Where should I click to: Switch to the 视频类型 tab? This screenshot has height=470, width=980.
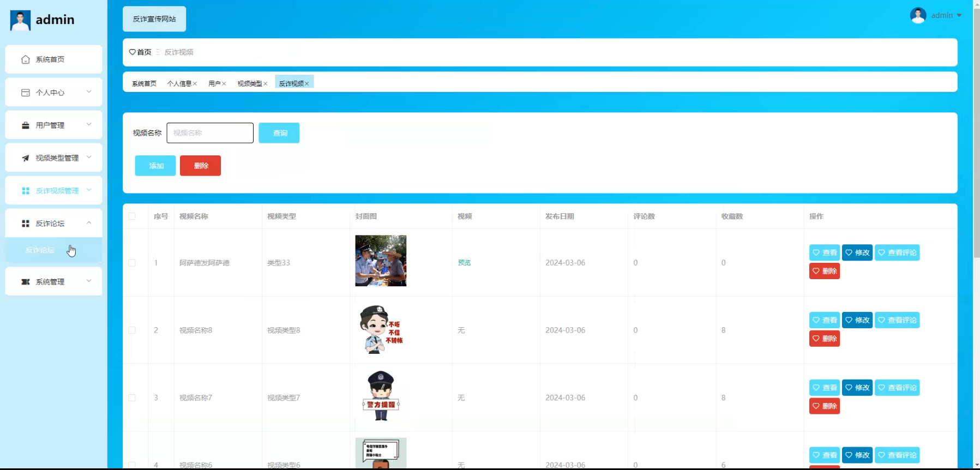pyautogui.click(x=250, y=84)
